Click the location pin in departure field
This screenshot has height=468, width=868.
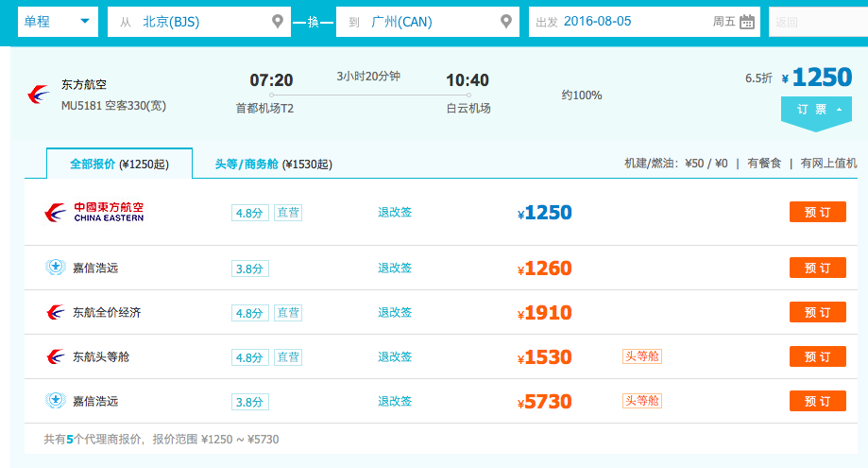click(x=278, y=22)
